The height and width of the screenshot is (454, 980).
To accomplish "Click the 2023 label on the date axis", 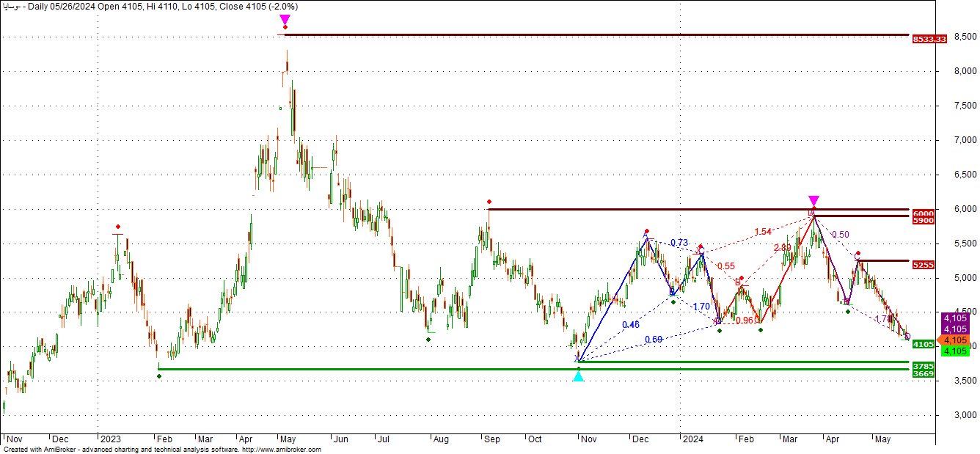I will click(x=110, y=439).
